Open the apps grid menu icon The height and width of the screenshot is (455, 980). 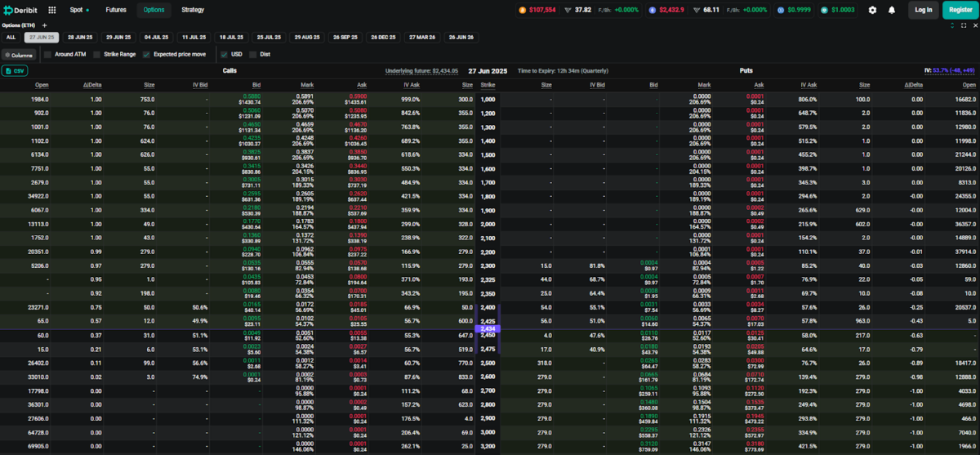(x=52, y=10)
